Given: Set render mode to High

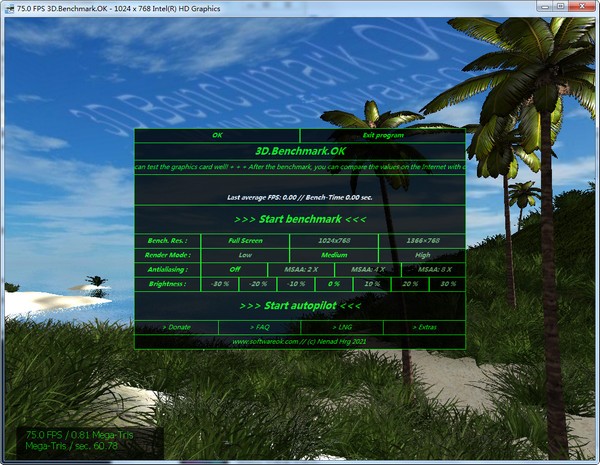Looking at the screenshot, I should [422, 255].
